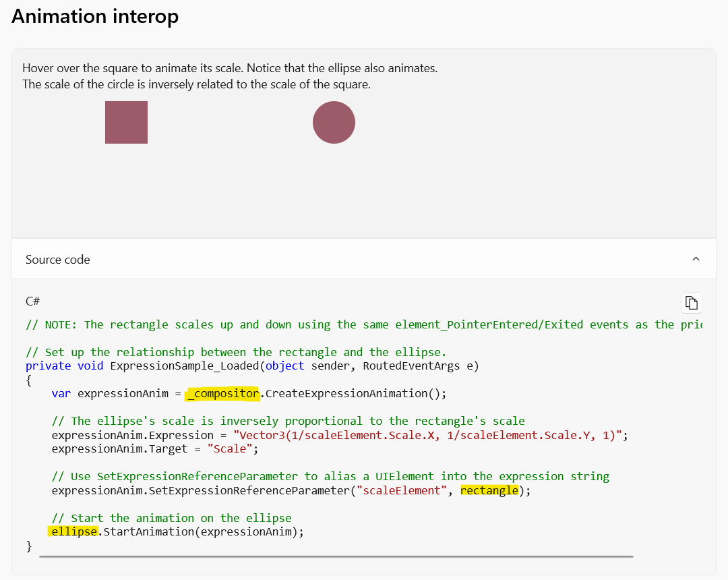This screenshot has width=728, height=580.
Task: Click the Animation interop page title
Action: tap(94, 16)
